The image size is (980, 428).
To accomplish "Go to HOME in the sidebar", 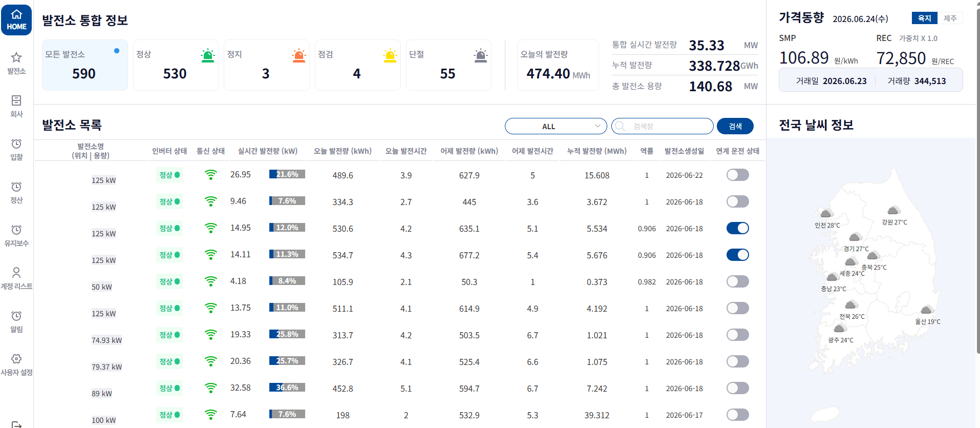I will tap(16, 21).
